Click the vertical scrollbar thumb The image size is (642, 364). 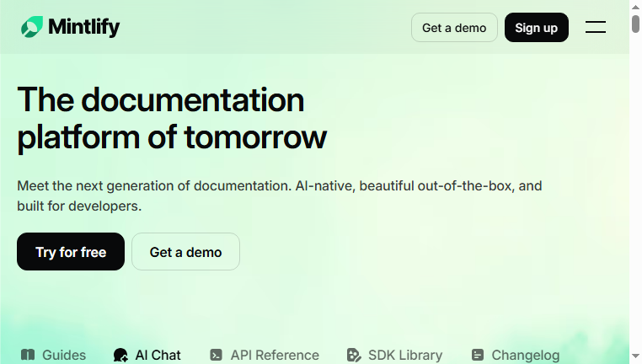click(635, 24)
